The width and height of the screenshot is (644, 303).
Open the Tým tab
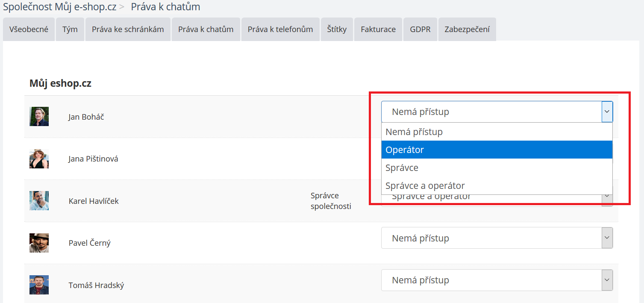coord(70,29)
